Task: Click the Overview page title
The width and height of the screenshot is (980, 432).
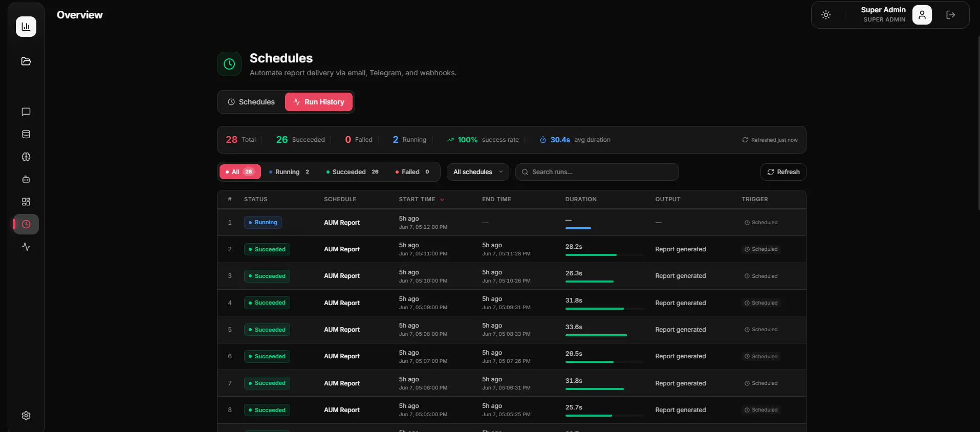Action: [80, 15]
